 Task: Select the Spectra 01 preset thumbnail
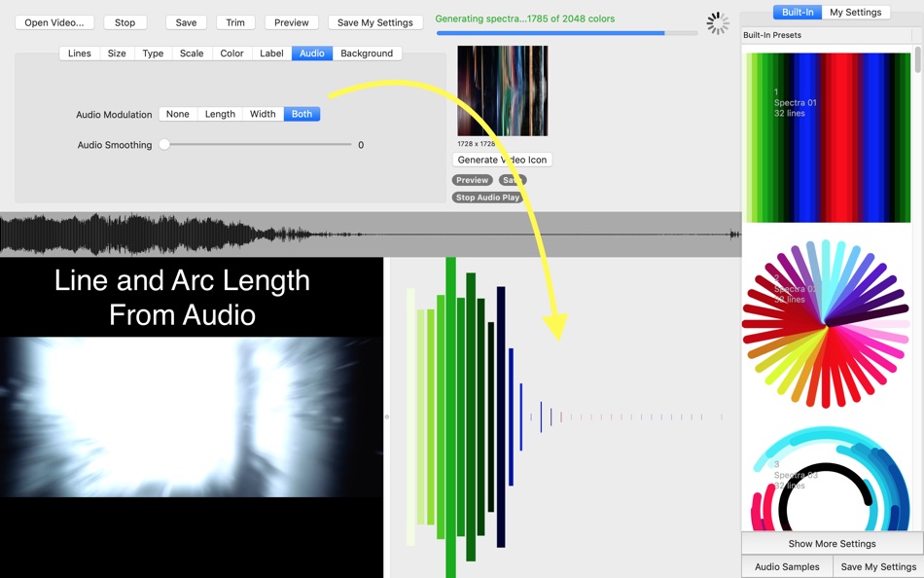[x=828, y=137]
